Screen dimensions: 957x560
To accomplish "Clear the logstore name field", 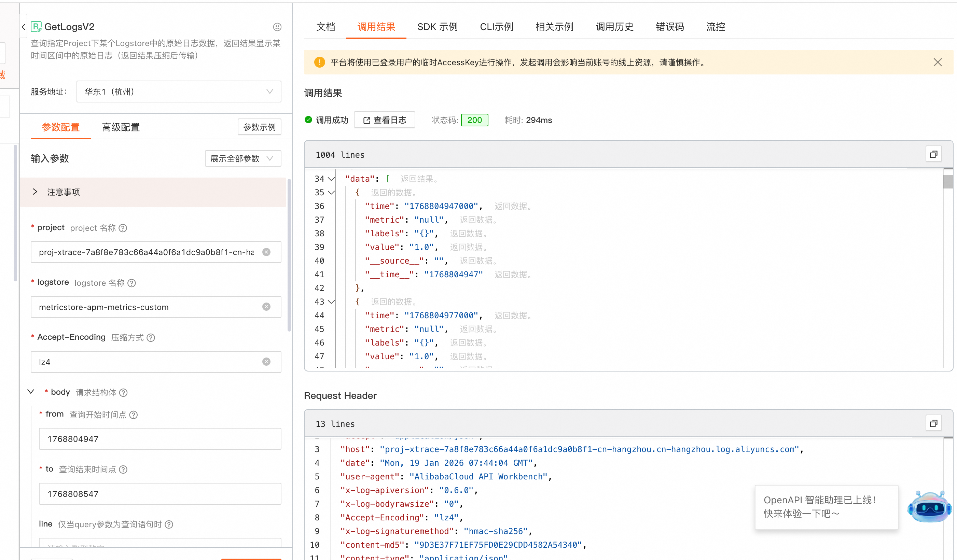I will click(267, 307).
